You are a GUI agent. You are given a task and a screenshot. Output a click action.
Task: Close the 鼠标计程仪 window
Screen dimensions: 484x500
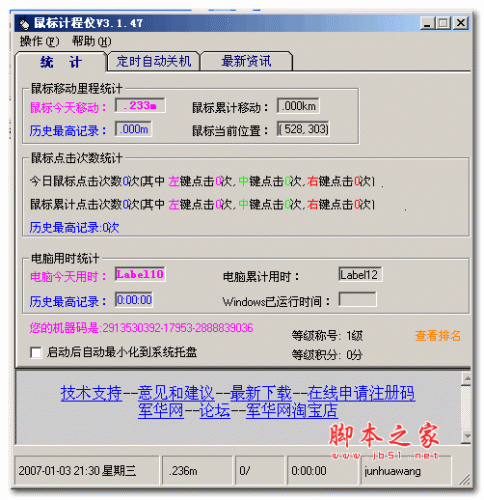pos(461,23)
